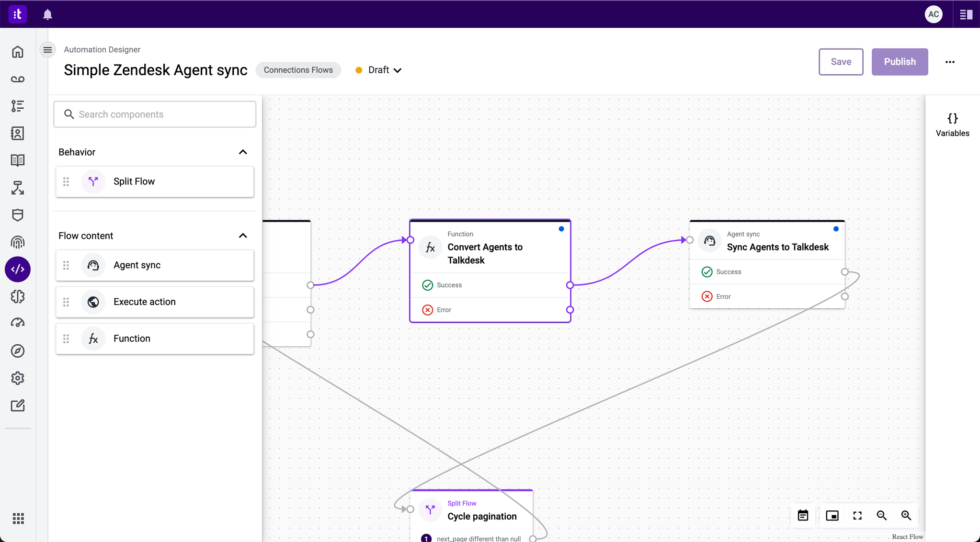Zoom out the canvas
The height and width of the screenshot is (542, 980).
[881, 515]
